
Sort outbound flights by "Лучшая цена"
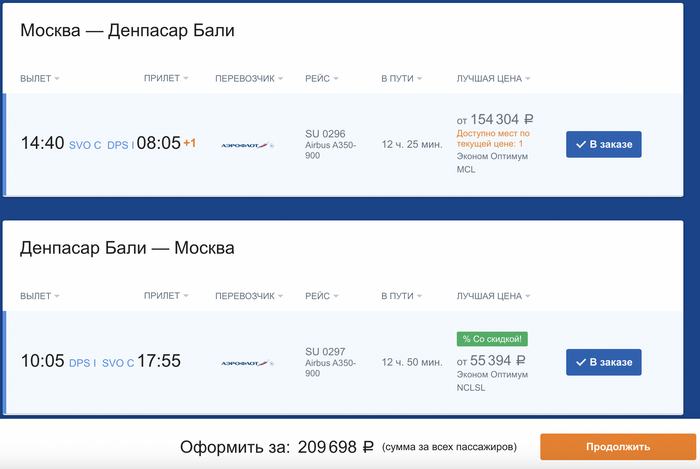[493, 78]
